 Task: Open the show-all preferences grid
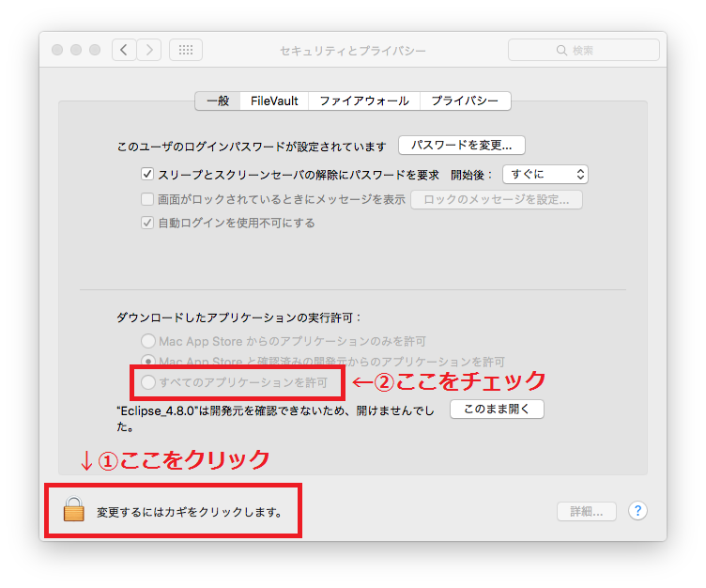click(x=185, y=50)
